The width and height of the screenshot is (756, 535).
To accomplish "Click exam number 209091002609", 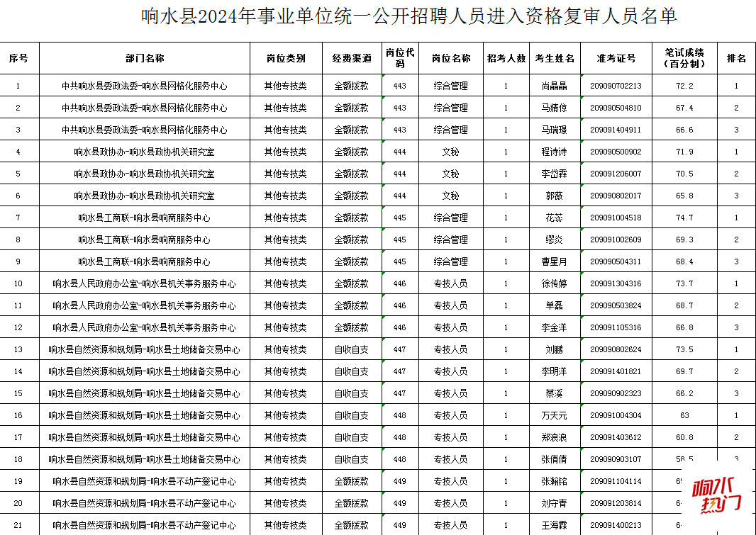I will point(616,240).
